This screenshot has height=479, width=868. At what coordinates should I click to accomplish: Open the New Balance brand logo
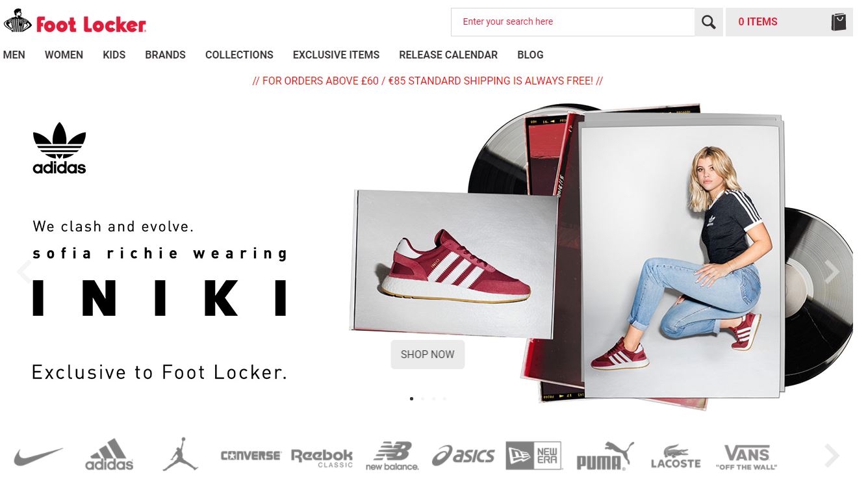(x=392, y=456)
